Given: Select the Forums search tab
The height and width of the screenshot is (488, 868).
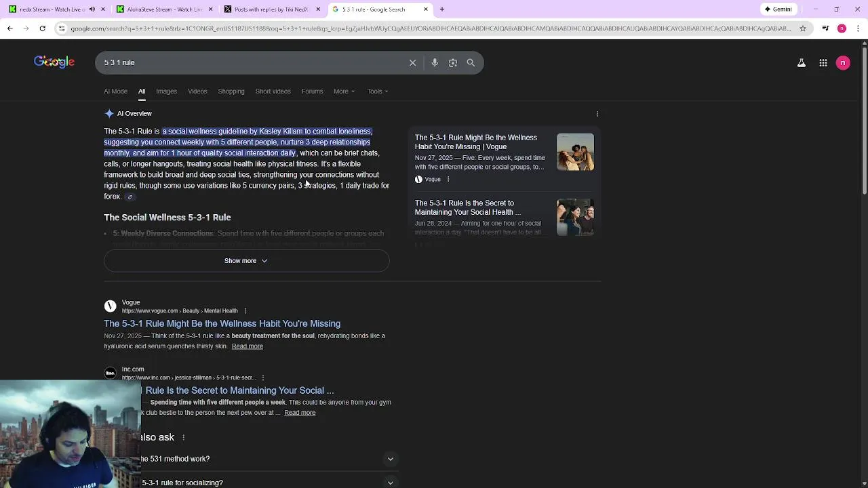Looking at the screenshot, I should click(312, 91).
